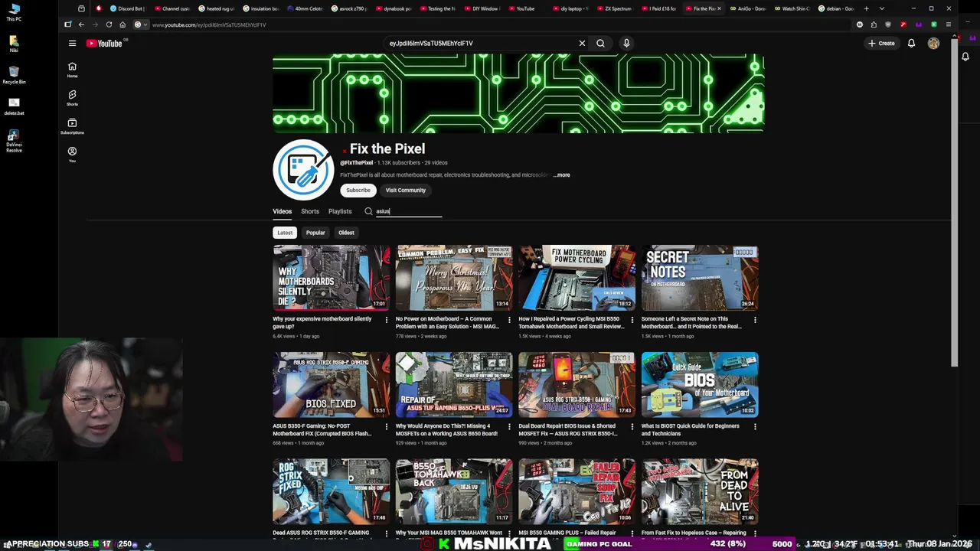Switch to the channel Videos tab

[282, 211]
